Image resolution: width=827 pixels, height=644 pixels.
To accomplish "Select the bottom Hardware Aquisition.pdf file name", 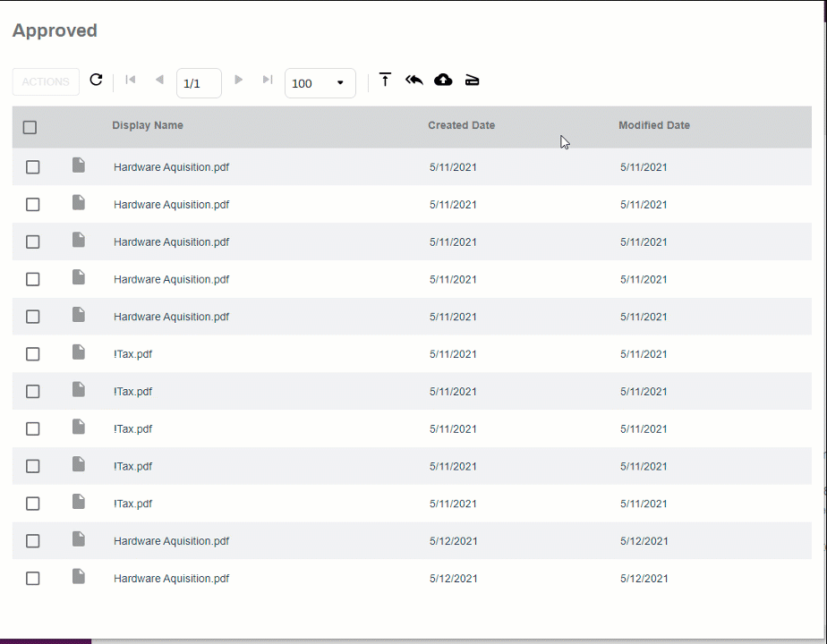I will pos(172,579).
